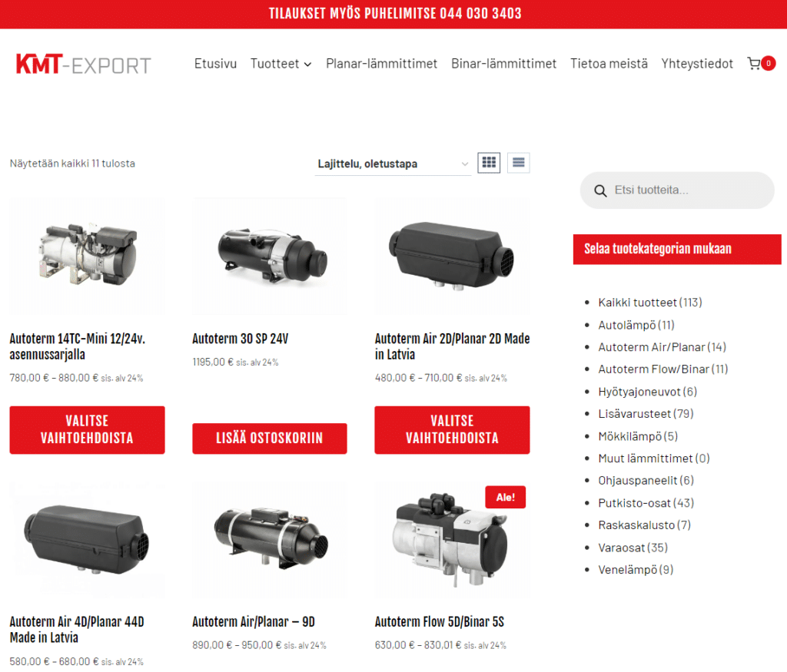Focus the Etsi tuotteita search field
The image size is (787, 672).
677,190
